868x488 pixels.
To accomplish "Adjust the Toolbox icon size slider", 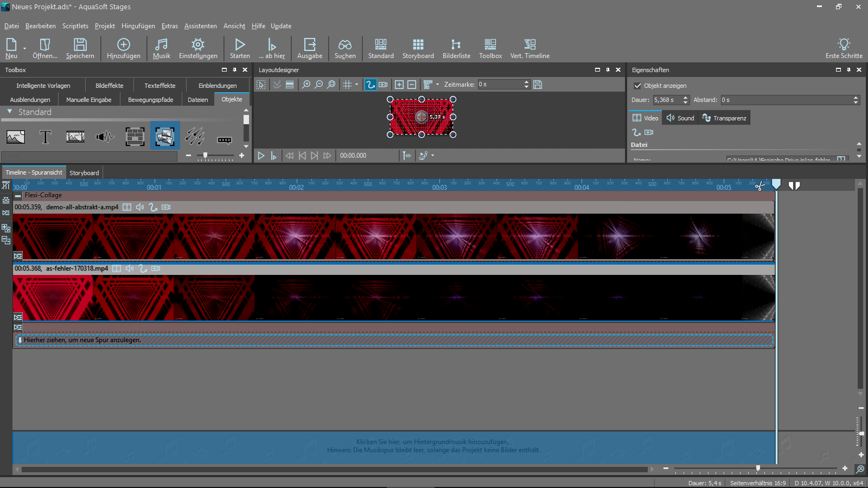I will tap(205, 156).
